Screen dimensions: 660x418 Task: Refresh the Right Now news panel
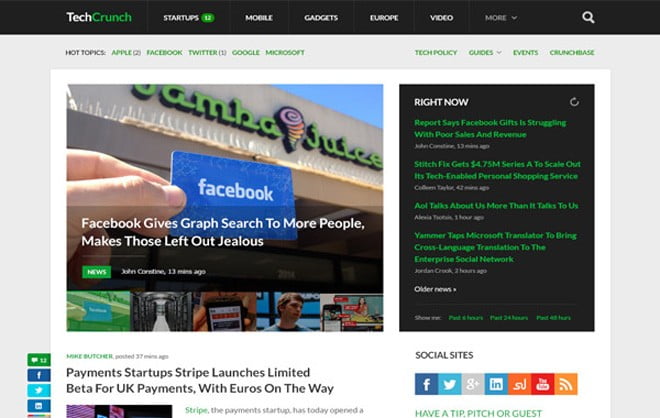point(574,102)
